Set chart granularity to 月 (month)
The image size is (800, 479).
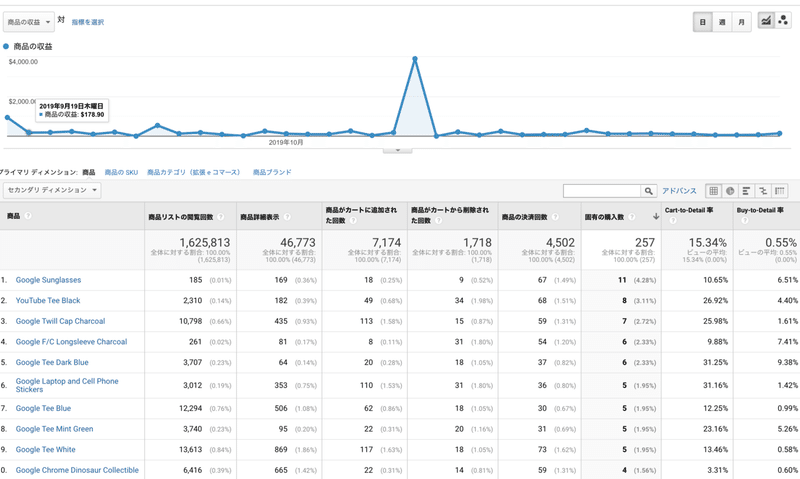click(741, 22)
